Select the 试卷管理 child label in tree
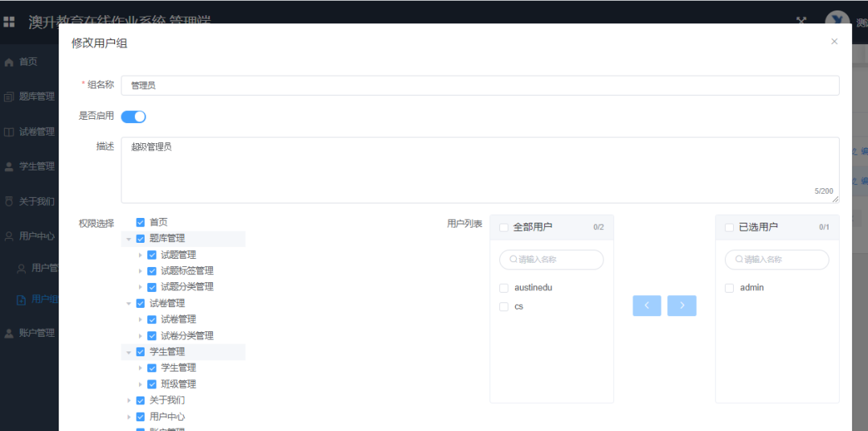Viewport: 868px width, 431px height. point(178,320)
